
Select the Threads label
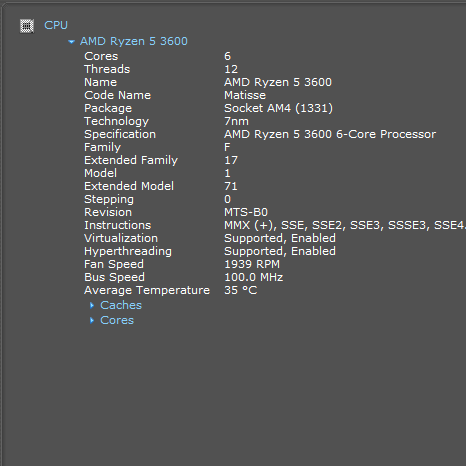(107, 69)
